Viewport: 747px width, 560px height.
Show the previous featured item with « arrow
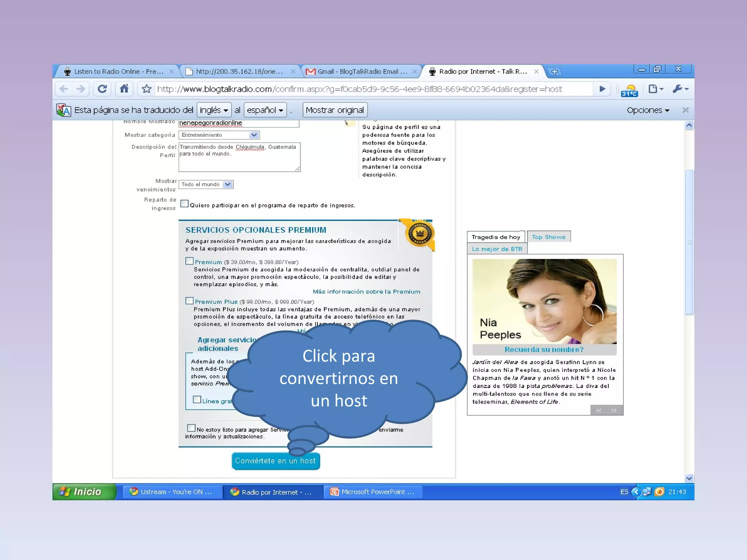(x=599, y=411)
